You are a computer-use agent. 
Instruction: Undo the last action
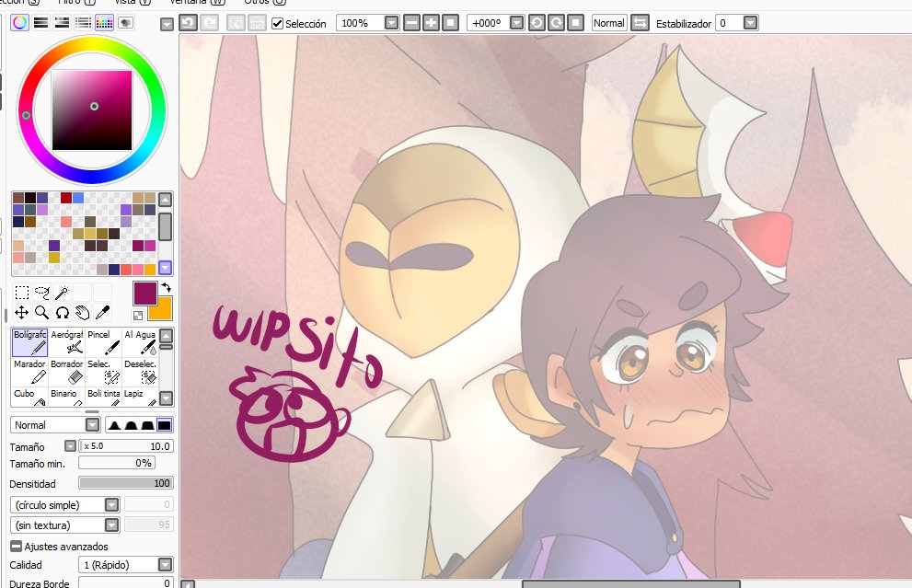188,23
